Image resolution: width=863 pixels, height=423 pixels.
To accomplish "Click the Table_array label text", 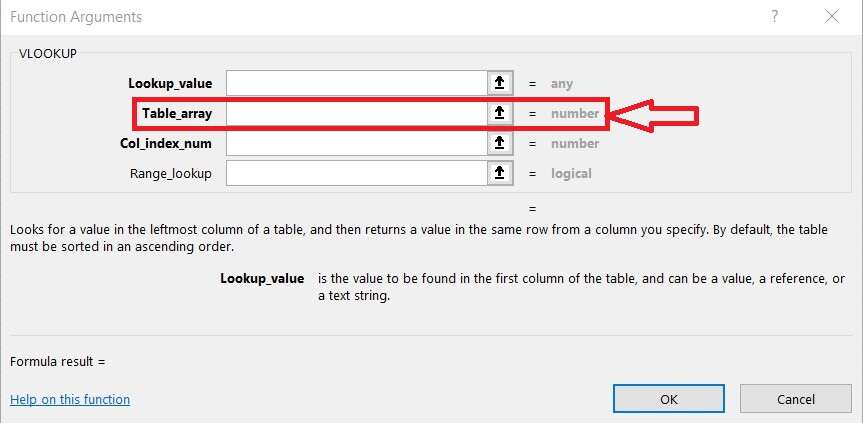I will tap(177, 114).
